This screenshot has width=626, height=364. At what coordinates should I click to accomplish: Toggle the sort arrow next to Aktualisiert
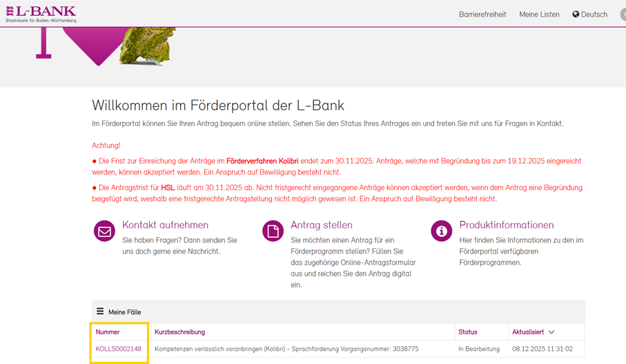pos(551,332)
